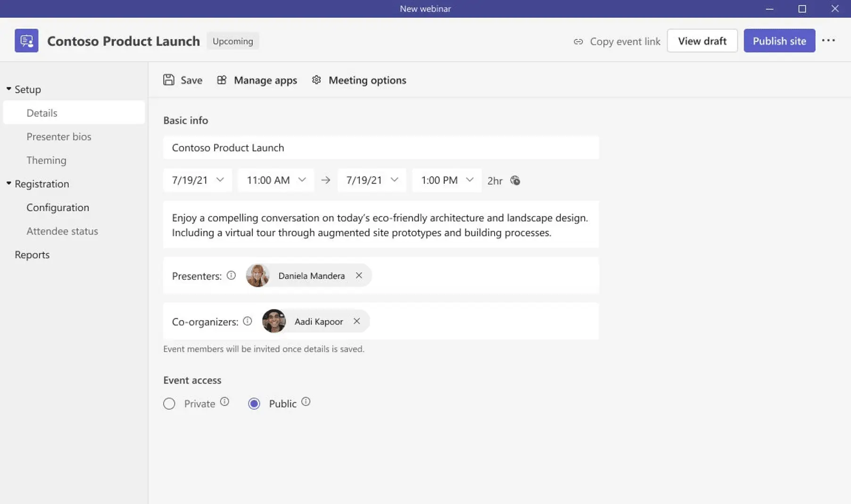The image size is (851, 504).
Task: Open the Theming section
Action: 46,160
